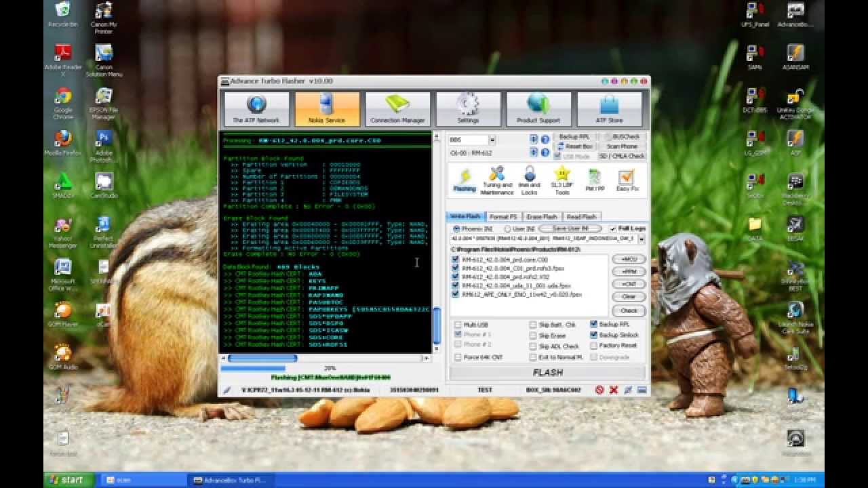This screenshot has width=868, height=488.
Task: Enable Skip Batt. Chk checkbox
Action: 534,325
